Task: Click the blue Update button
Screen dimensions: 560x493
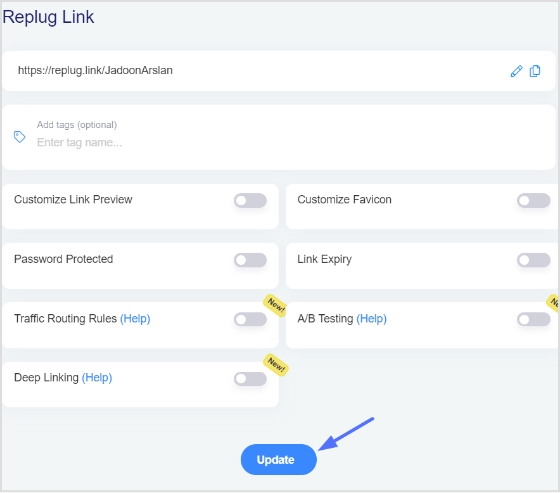Action: [279, 459]
